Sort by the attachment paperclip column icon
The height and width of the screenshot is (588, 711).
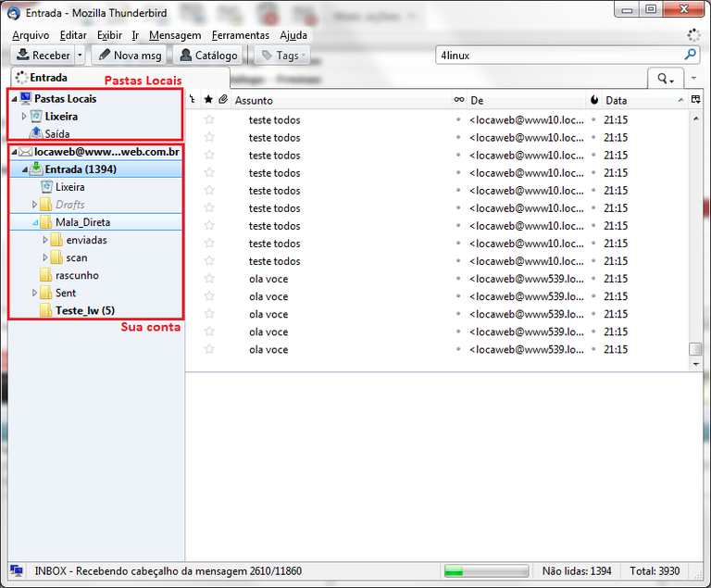(223, 99)
